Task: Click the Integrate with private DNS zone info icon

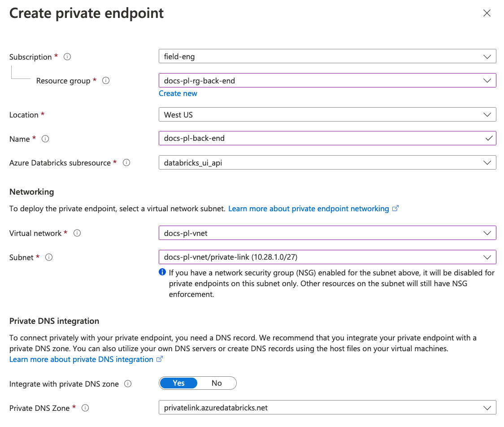Action: (x=128, y=384)
